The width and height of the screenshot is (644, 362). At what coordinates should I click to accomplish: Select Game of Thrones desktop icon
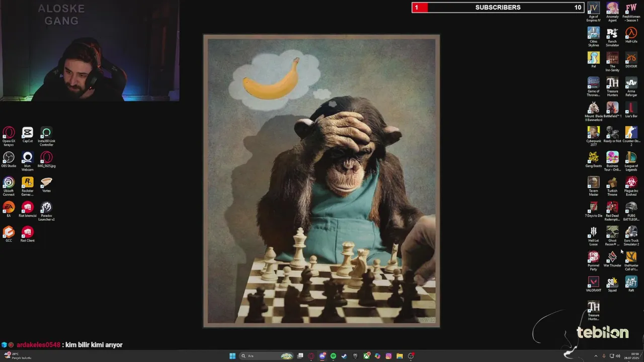click(594, 86)
